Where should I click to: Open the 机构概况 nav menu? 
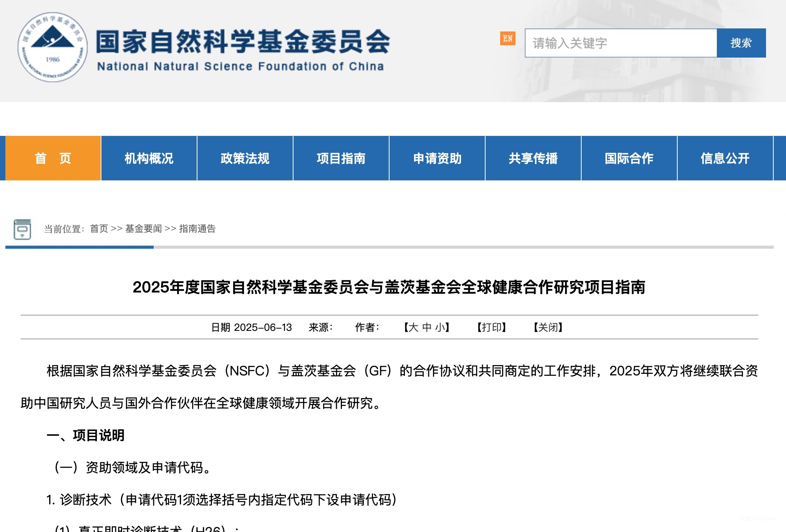(149, 158)
